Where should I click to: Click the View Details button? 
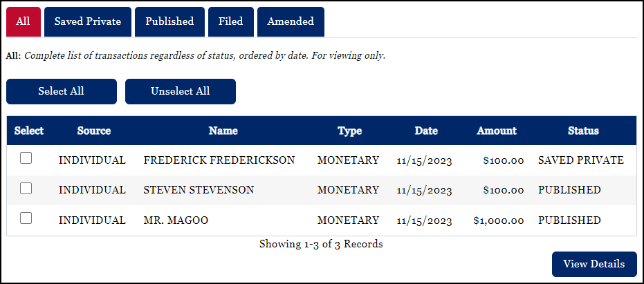pos(594,264)
